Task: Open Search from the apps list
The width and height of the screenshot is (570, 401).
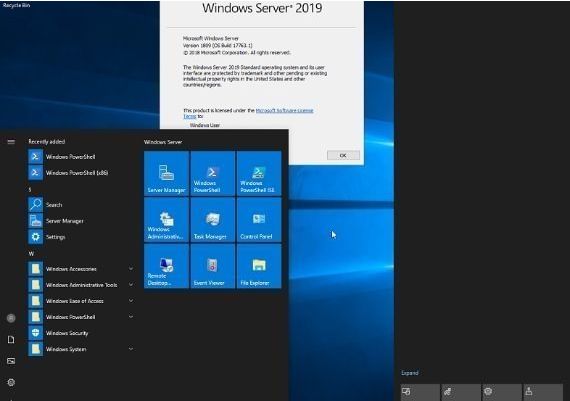Action: tap(81, 205)
